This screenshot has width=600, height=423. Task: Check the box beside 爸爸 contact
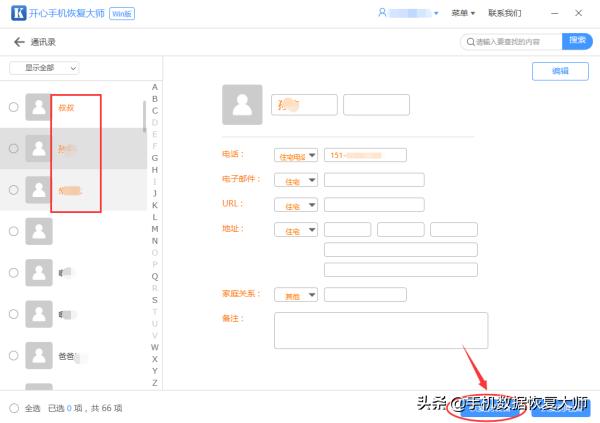(x=13, y=355)
